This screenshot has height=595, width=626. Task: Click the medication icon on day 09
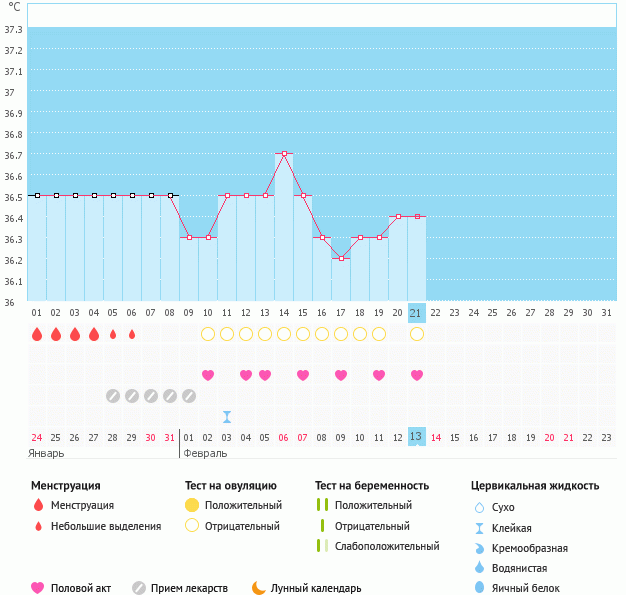click(189, 396)
